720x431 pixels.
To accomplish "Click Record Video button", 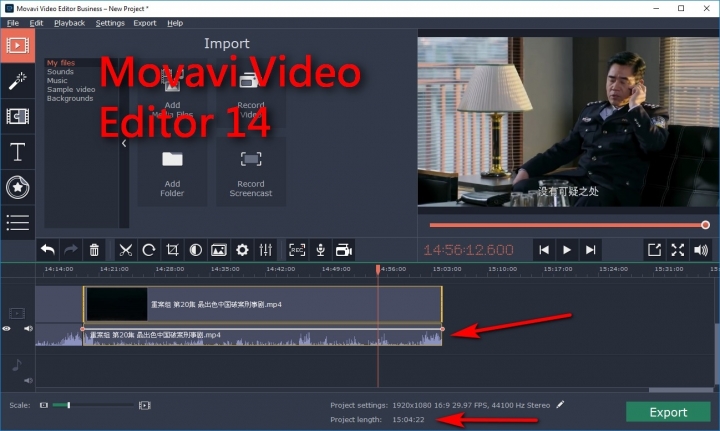I will [251, 93].
